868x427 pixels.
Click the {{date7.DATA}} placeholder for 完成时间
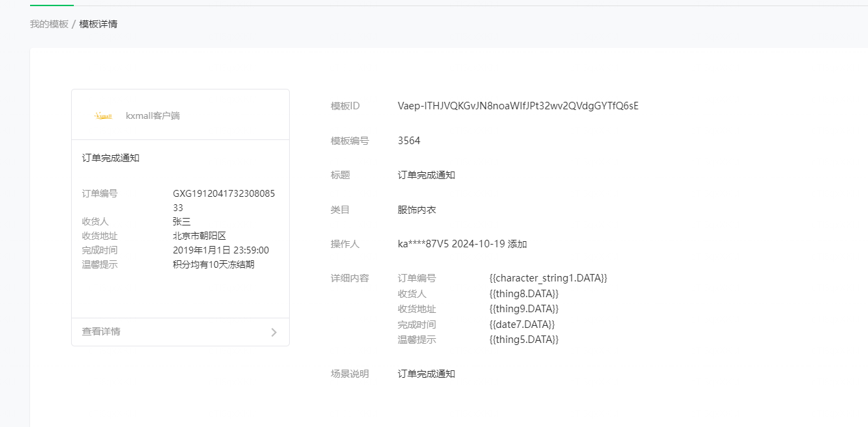pyautogui.click(x=522, y=325)
